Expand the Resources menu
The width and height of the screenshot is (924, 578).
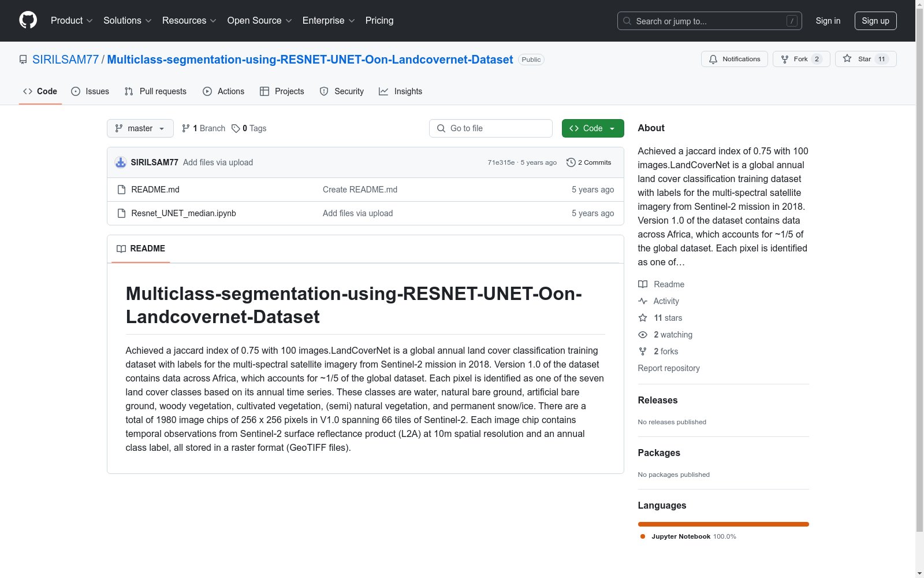189,21
